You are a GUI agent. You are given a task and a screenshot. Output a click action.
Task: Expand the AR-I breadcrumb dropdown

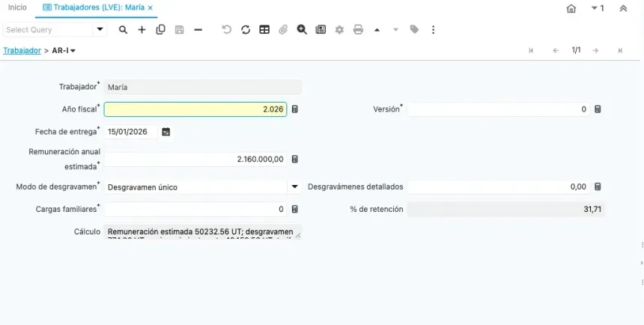point(73,51)
